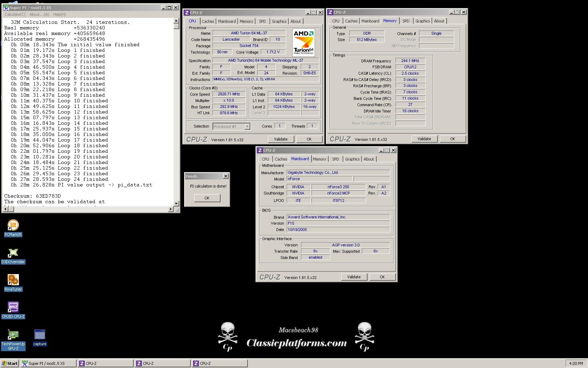The height and width of the screenshot is (368, 588).
Task: Close the Finish dialog with X
Action: (x=226, y=176)
